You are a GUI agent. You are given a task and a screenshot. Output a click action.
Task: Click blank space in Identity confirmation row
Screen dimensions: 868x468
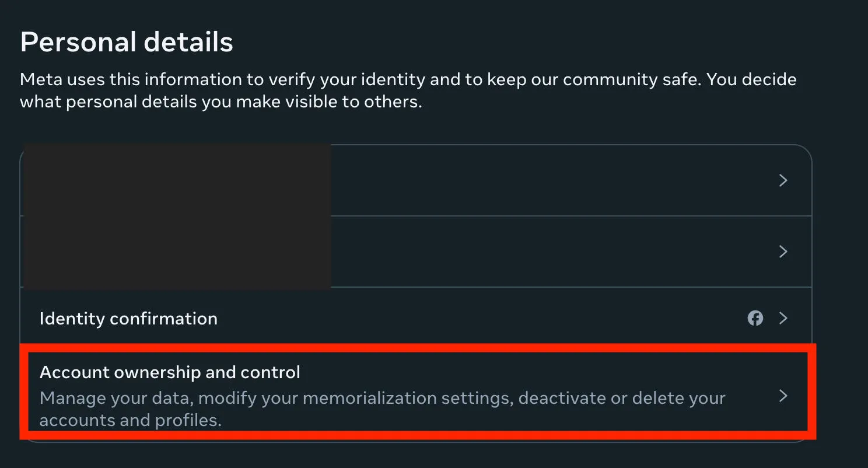click(467, 319)
